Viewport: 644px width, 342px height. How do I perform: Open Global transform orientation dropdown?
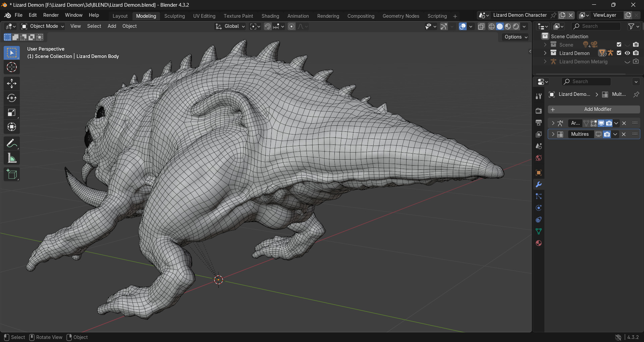[230, 26]
